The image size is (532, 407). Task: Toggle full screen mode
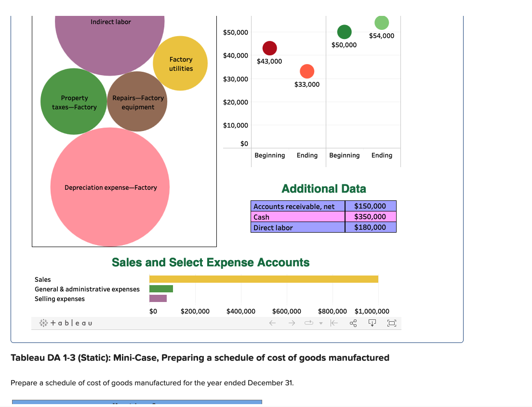coord(391,323)
